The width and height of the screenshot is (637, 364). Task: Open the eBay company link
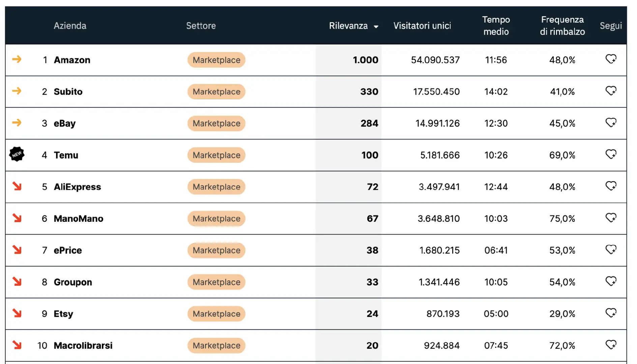coord(65,123)
